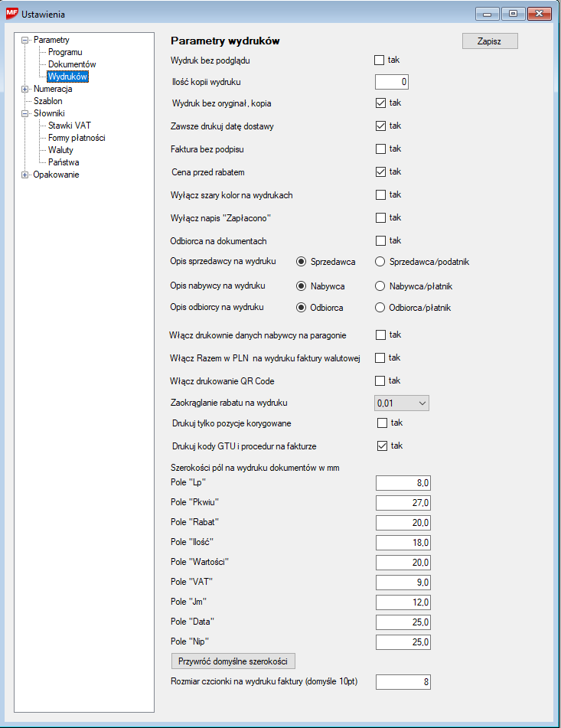
Task: Select Programu in the settings tree
Action: click(x=65, y=52)
